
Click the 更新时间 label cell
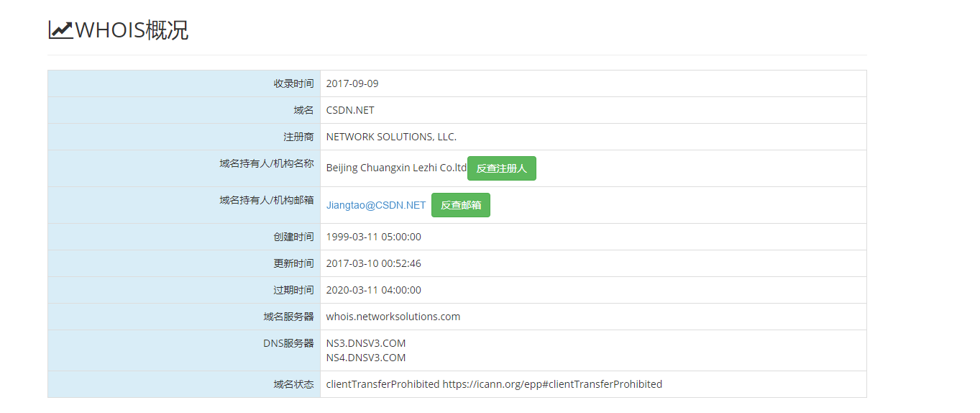184,263
